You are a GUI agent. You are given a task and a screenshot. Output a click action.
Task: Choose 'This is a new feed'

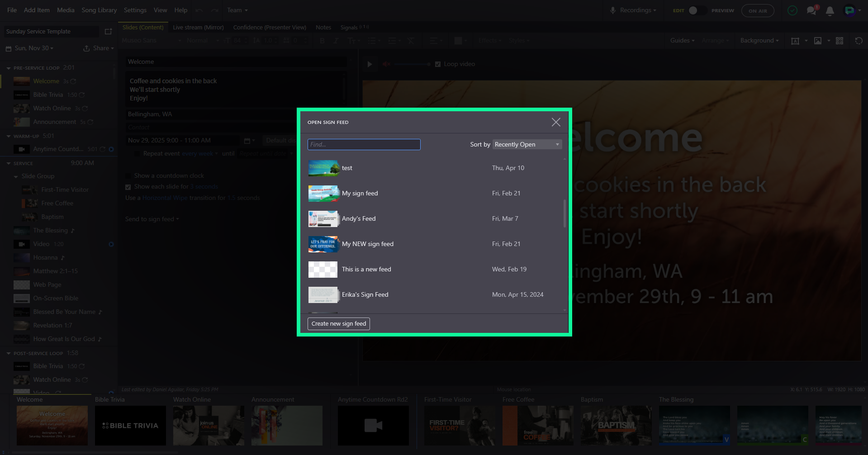click(x=434, y=269)
